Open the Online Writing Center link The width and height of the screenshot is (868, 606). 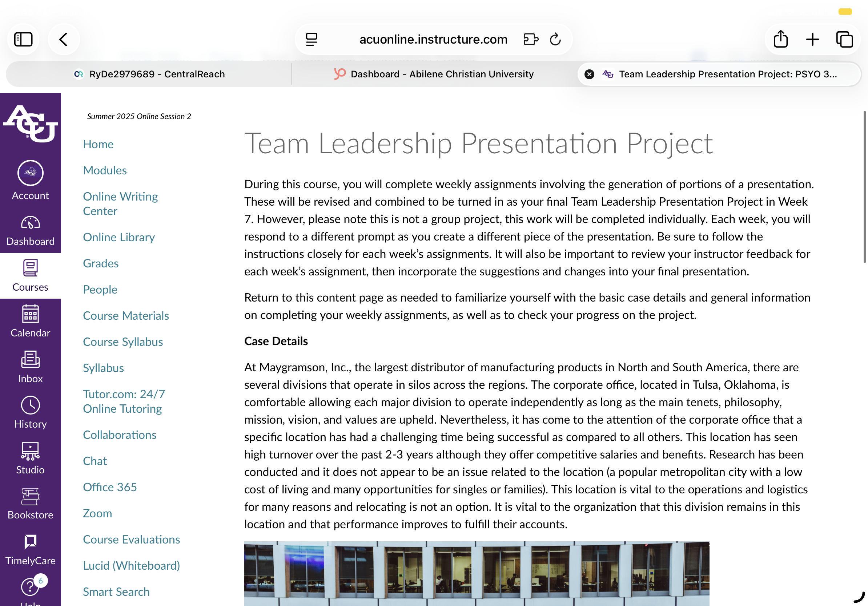(120, 204)
